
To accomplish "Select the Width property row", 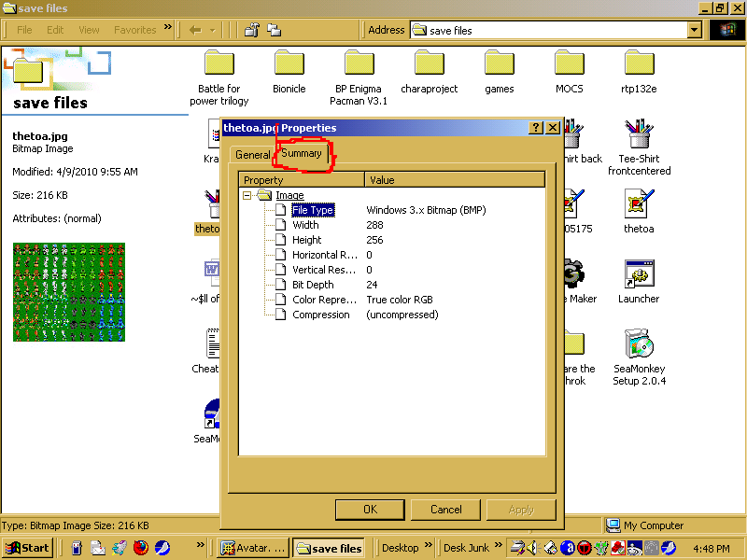I will (305, 225).
